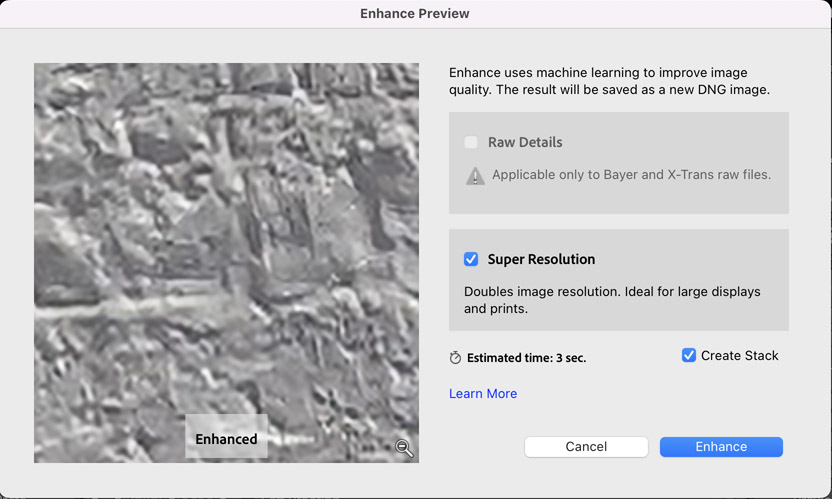Click the enhanced preview image thumbnail
The image size is (832, 499).
pyautogui.click(x=227, y=263)
